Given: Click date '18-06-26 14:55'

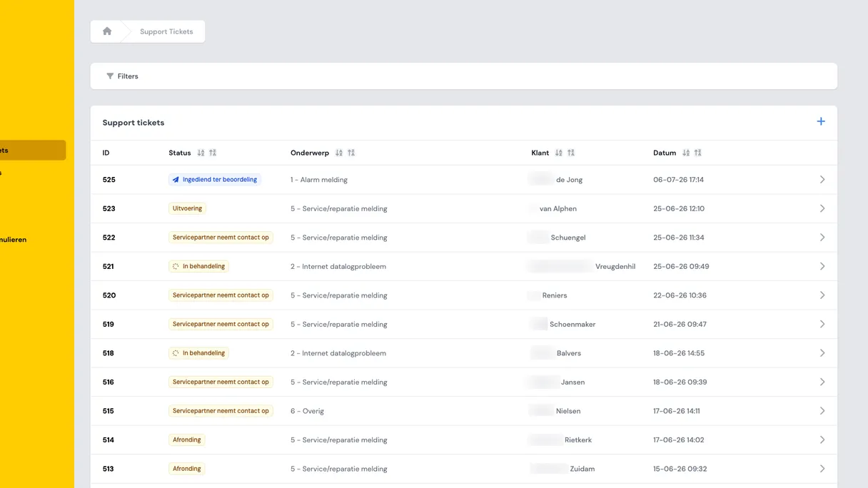Looking at the screenshot, I should (679, 353).
